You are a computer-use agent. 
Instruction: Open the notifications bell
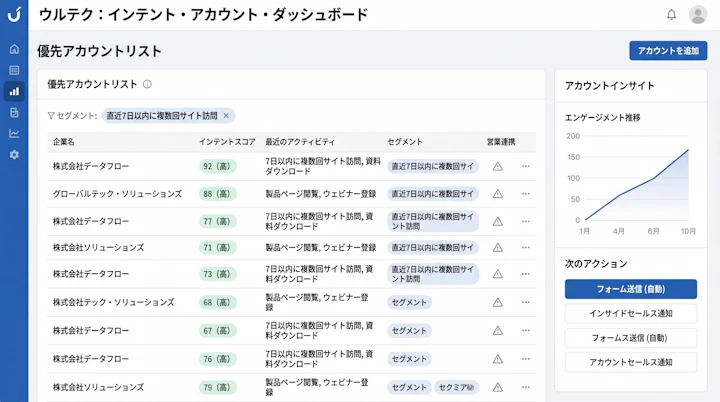[x=671, y=15]
